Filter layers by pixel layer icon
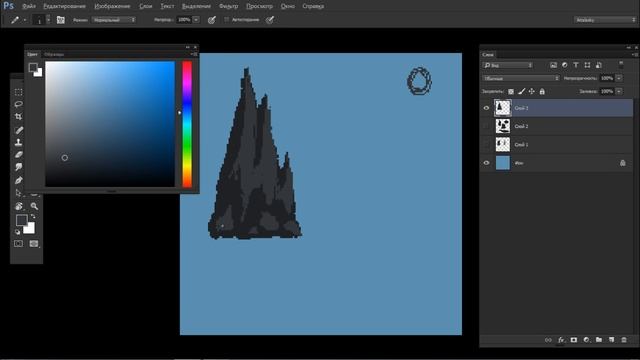The width and height of the screenshot is (640, 360). [553, 65]
